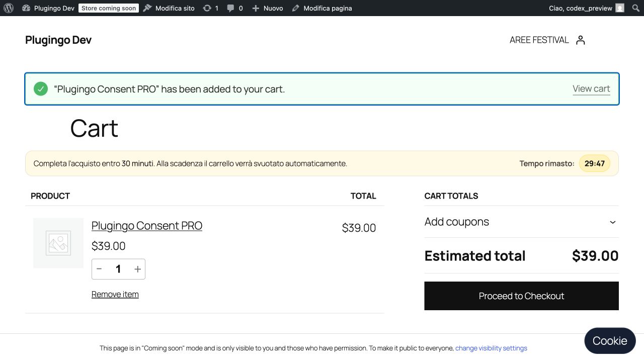
Task: Click the green success checkmark icon
Action: (x=40, y=89)
